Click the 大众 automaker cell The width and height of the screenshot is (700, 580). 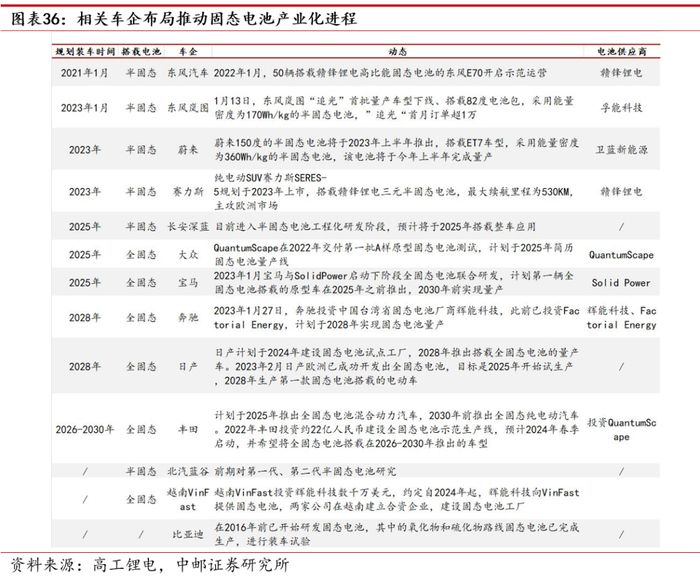pos(188,255)
